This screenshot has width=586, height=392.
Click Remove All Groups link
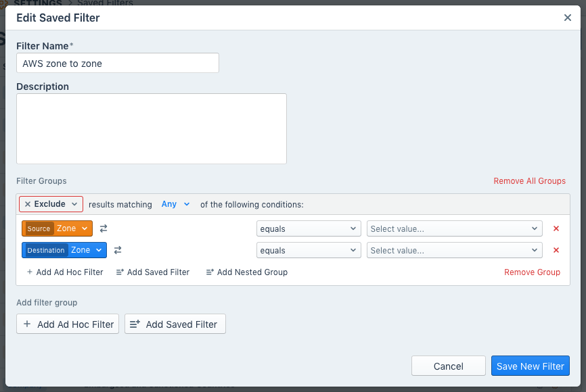point(529,181)
